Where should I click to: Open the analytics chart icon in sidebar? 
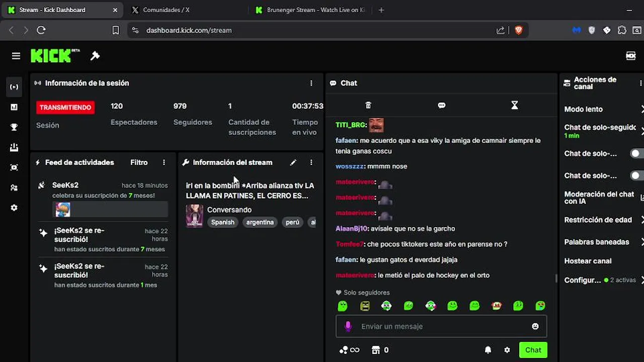(14, 107)
